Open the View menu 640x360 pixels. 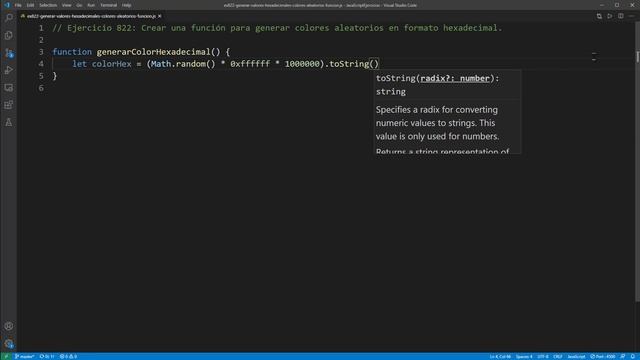[67, 5]
